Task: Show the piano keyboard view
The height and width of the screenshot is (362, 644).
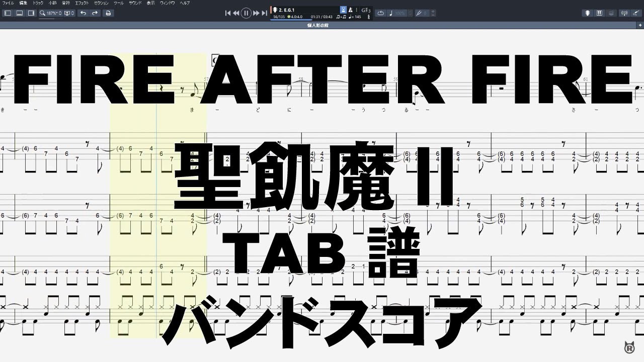Action: (599, 13)
